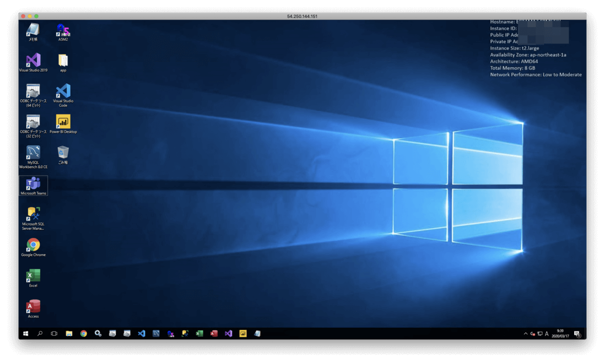Image resolution: width=605 pixels, height=364 pixels.
Task: Select the Microsoft Teams desktop icon
Action: coord(33,184)
